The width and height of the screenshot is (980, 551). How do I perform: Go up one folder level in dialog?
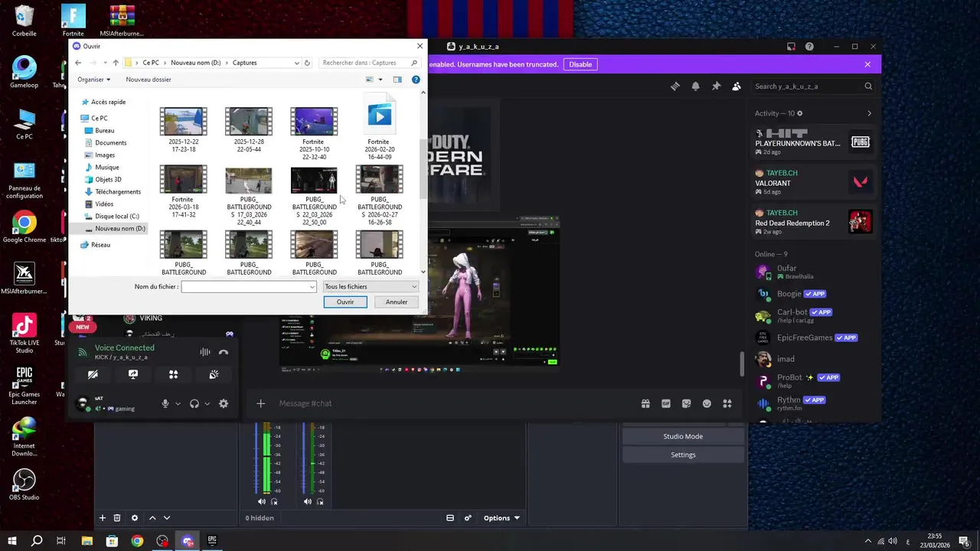click(x=116, y=63)
